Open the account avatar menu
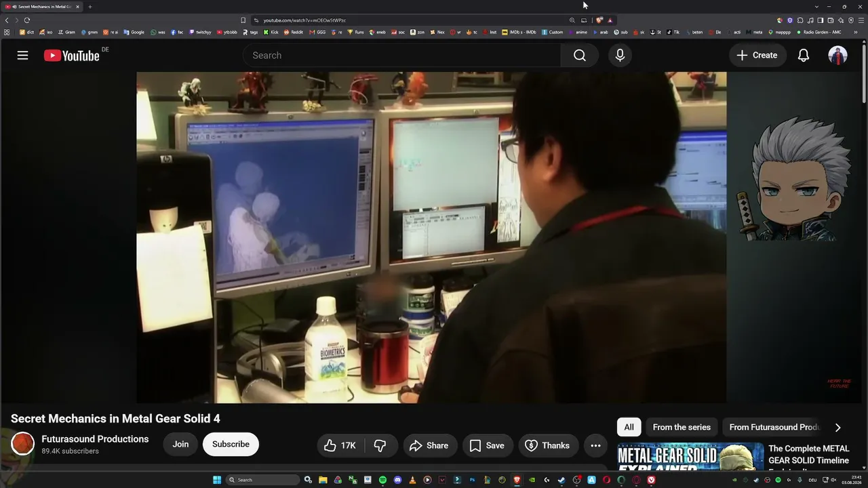 [x=837, y=56]
